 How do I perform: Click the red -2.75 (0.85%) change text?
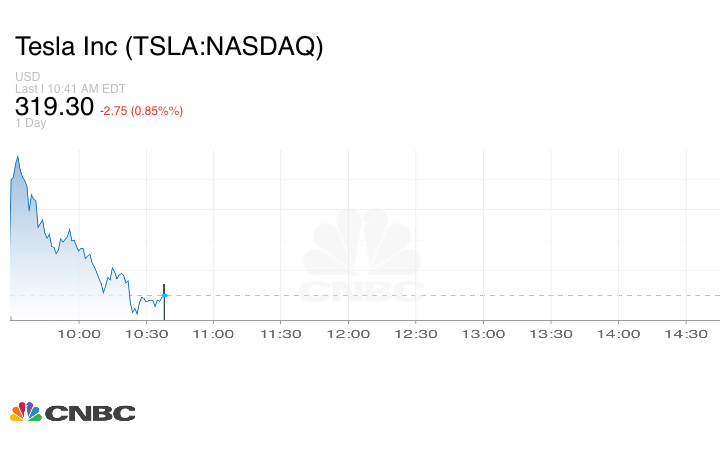tap(141, 110)
